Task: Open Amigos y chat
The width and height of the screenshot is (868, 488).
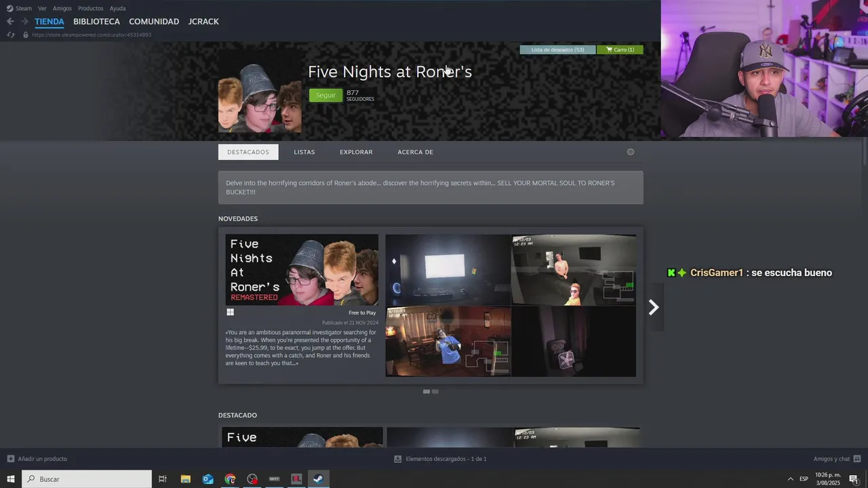Action: pos(837,459)
